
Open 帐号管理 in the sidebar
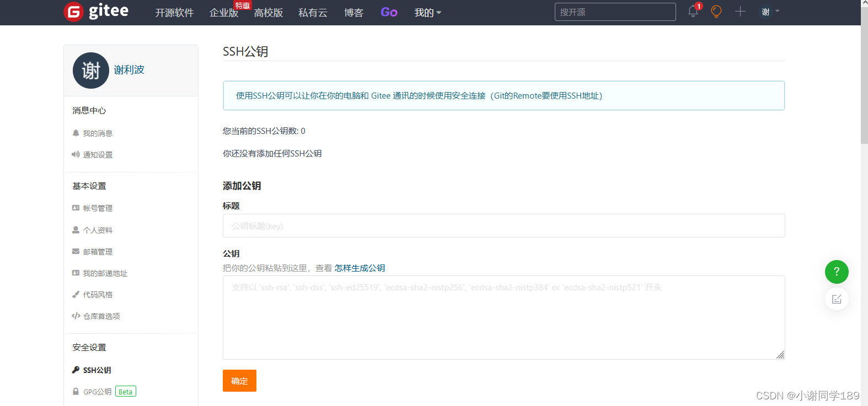coord(98,208)
